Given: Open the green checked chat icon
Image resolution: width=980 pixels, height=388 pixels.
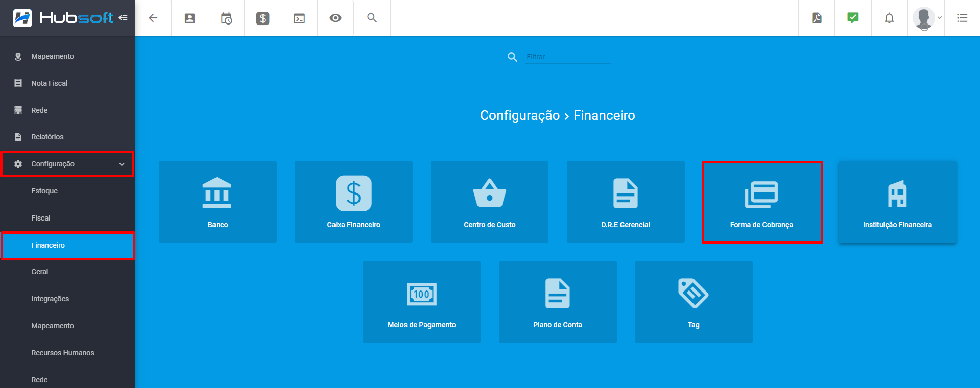Looking at the screenshot, I should coord(853,18).
